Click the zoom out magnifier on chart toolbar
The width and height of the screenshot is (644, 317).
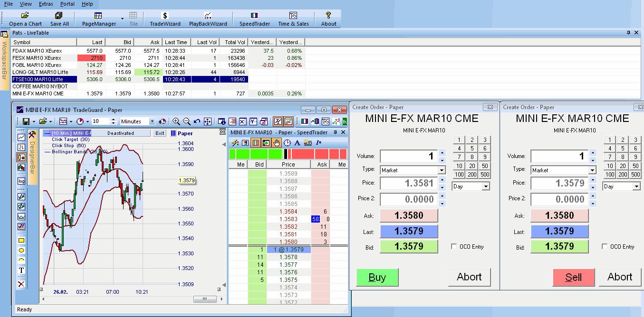pyautogui.click(x=187, y=121)
